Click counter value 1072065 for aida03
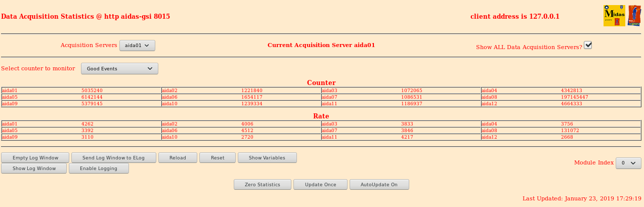The image size is (644, 207). click(x=412, y=91)
